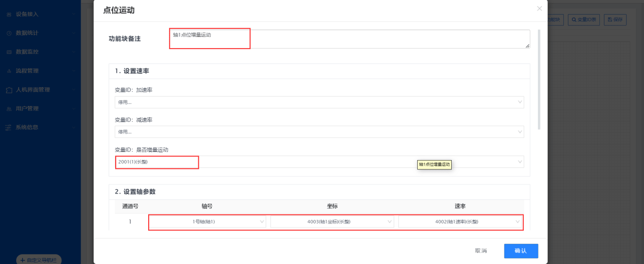Screen dimensions: 644x264
Task: Open the 加速率 variable ID dropdown
Action: click(x=319, y=102)
